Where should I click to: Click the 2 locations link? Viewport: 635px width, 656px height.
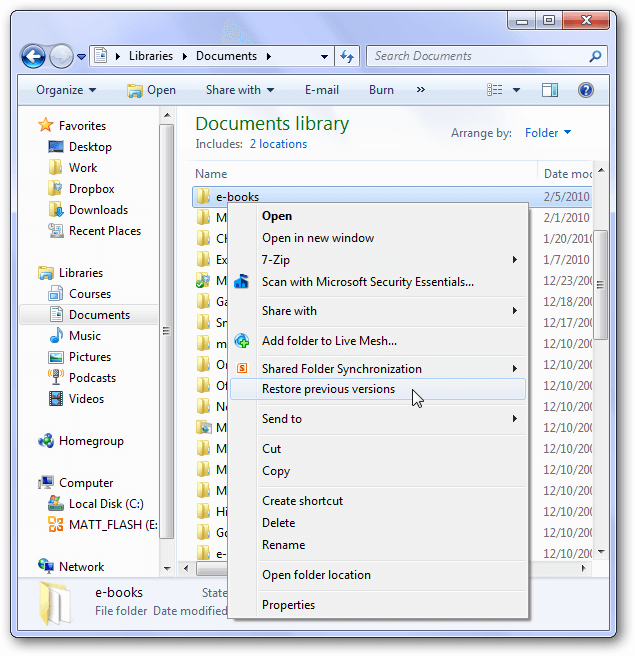(x=278, y=144)
